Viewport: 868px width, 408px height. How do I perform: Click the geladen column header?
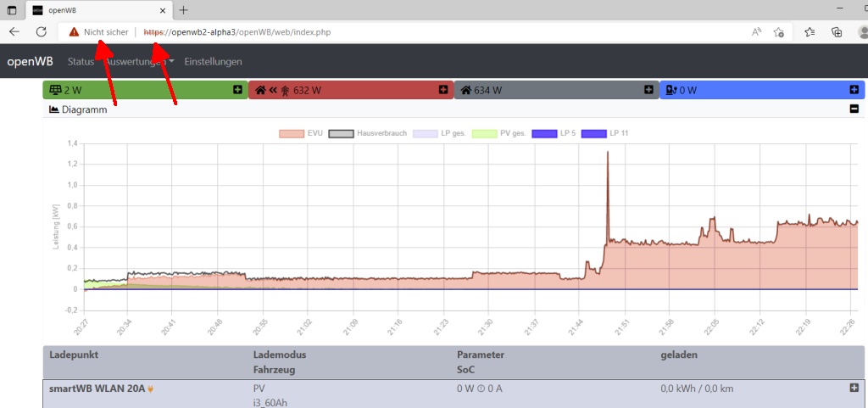click(x=679, y=355)
